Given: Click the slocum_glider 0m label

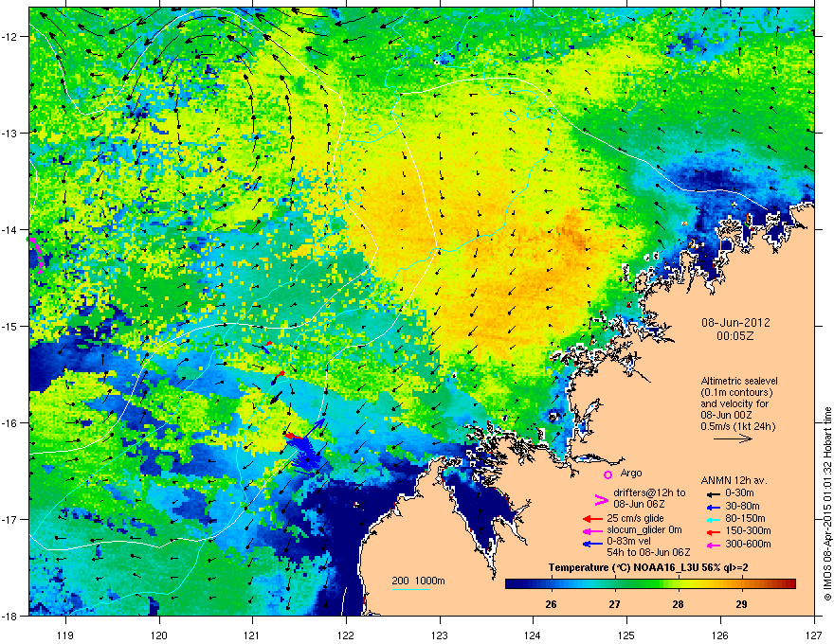Looking at the screenshot, I should 644,530.
